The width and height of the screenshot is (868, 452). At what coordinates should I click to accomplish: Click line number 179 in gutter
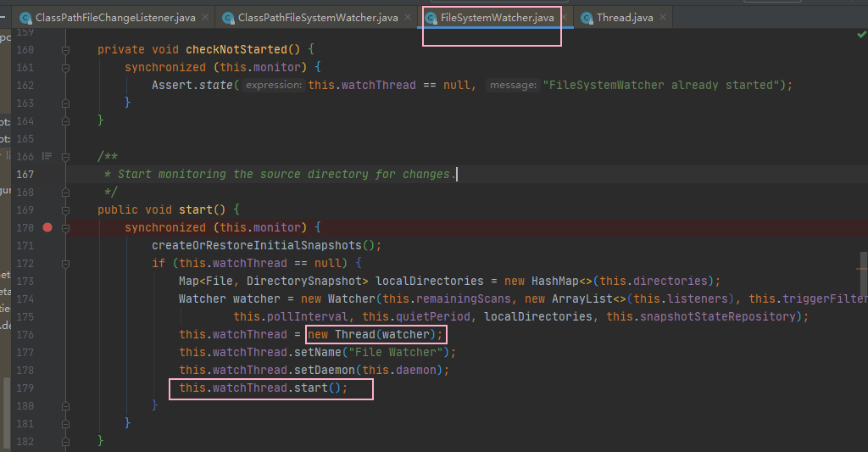pos(25,388)
